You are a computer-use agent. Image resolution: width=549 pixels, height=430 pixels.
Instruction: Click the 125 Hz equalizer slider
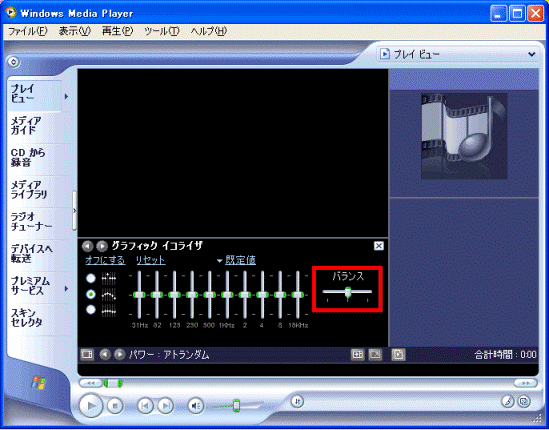174,295
